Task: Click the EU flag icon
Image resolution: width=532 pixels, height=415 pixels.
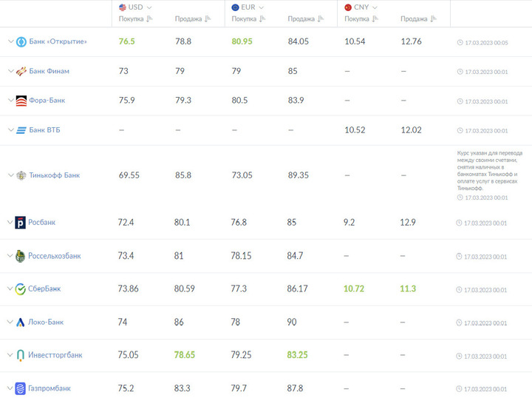Action: tap(235, 7)
